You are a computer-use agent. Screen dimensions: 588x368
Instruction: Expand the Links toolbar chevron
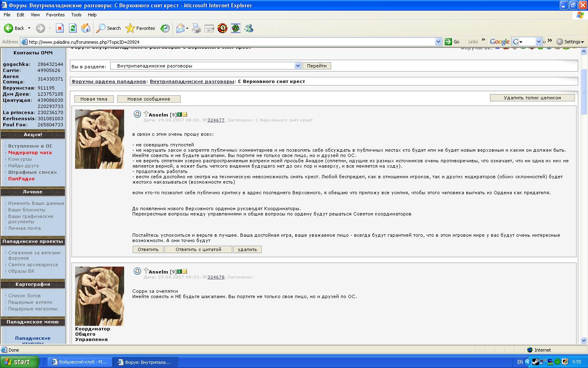[x=483, y=40]
